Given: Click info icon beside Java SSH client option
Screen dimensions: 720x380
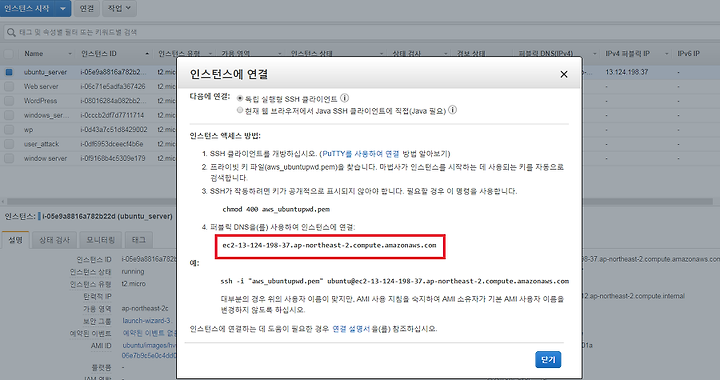Looking at the screenshot, I should tap(452, 110).
